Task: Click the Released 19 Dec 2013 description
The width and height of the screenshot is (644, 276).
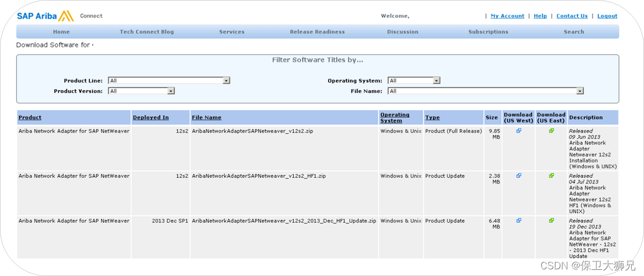Action: tap(592, 238)
